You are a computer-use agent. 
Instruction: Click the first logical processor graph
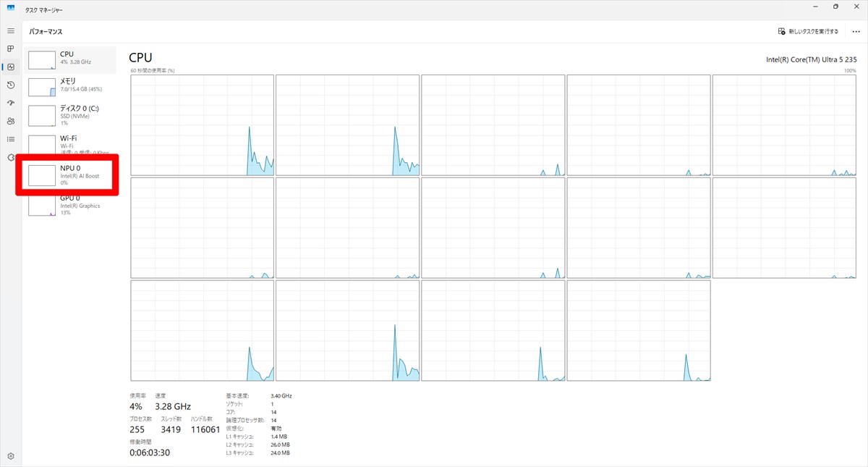[202, 125]
